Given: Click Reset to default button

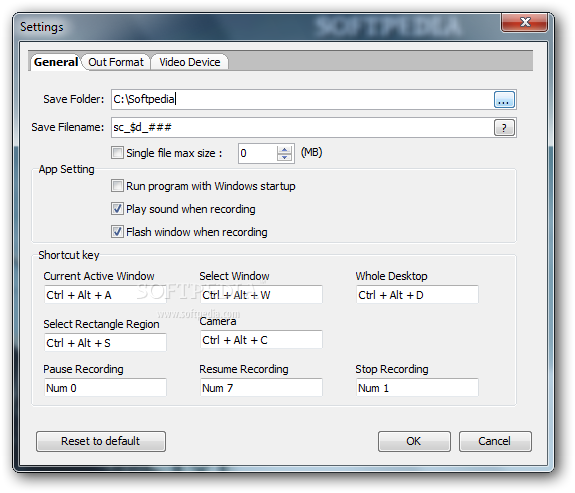Looking at the screenshot, I should pos(101,441).
